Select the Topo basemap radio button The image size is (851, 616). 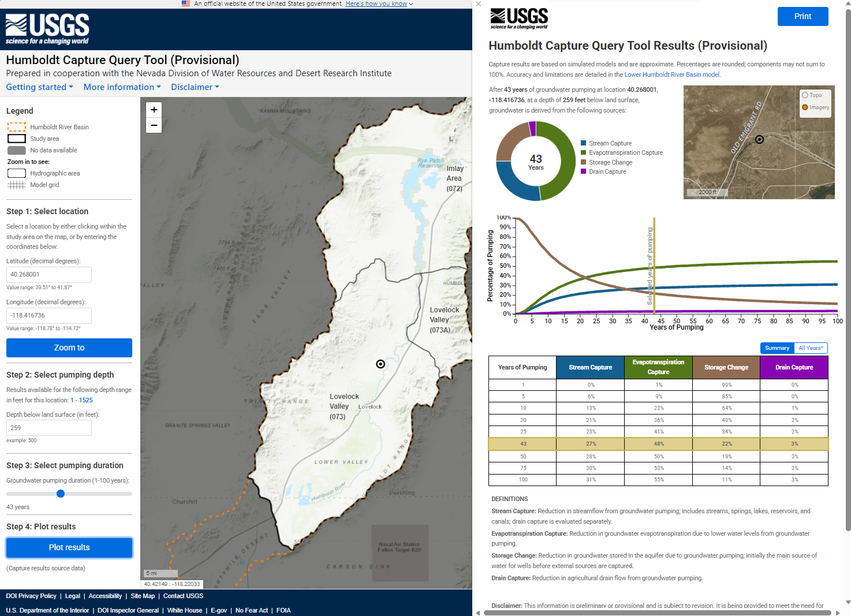click(x=805, y=95)
